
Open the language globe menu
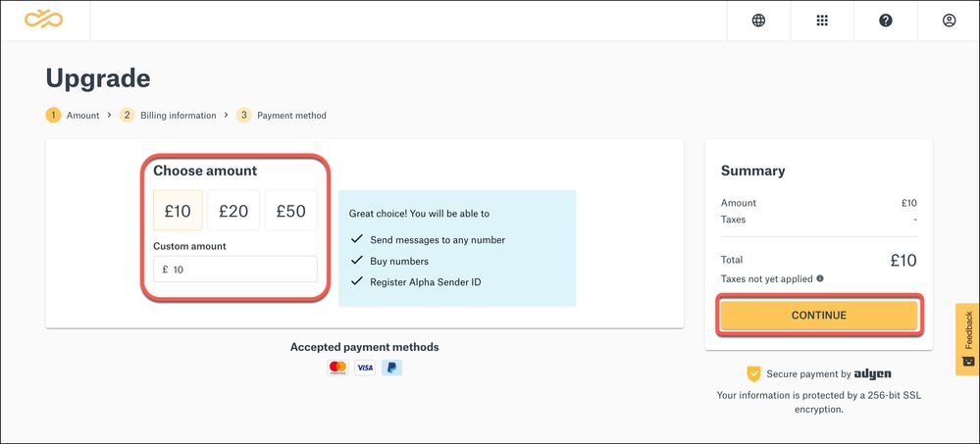click(758, 21)
